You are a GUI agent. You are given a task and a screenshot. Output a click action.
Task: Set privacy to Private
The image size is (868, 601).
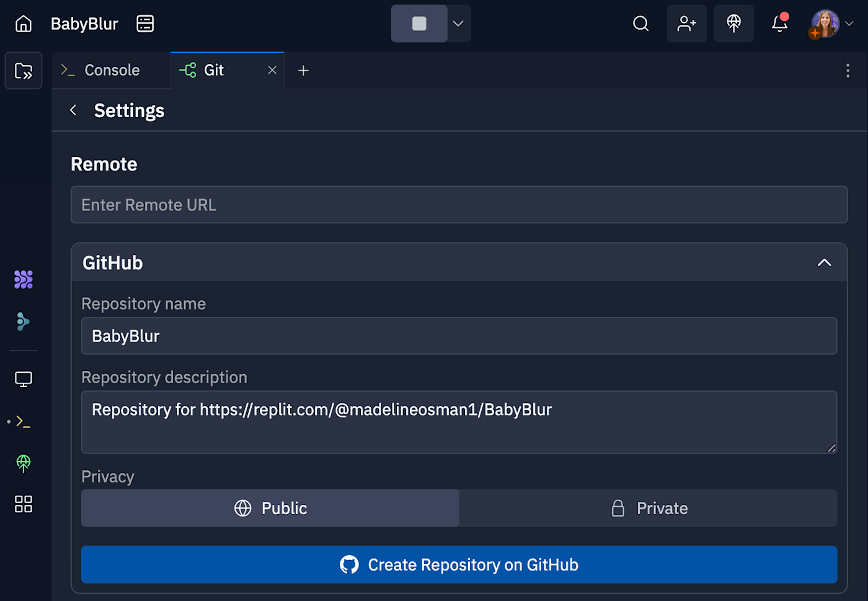pos(649,508)
